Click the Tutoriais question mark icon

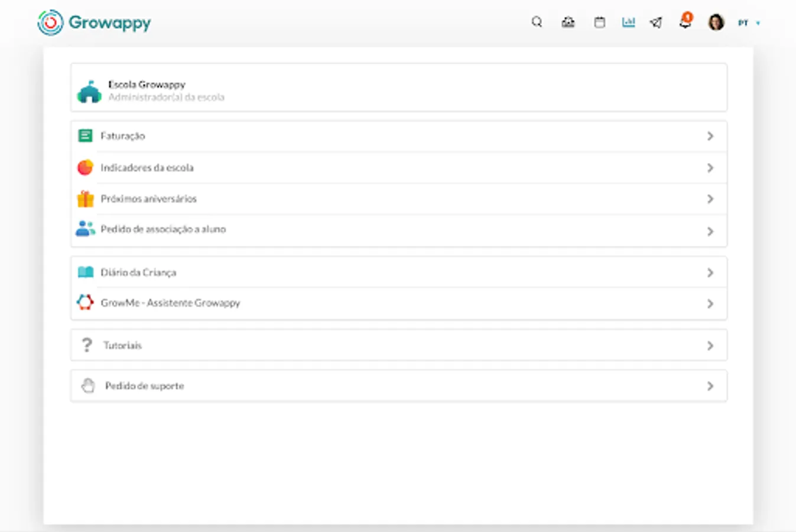(87, 345)
